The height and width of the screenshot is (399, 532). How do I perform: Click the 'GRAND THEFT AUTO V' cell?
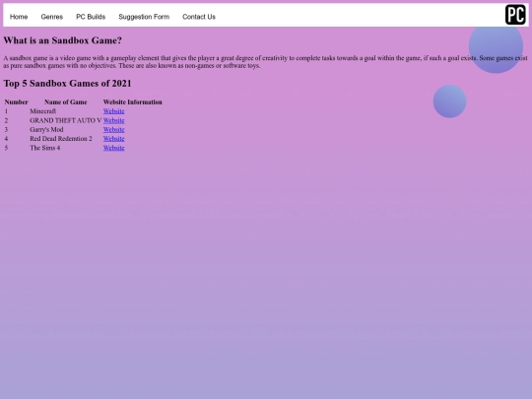(65, 120)
